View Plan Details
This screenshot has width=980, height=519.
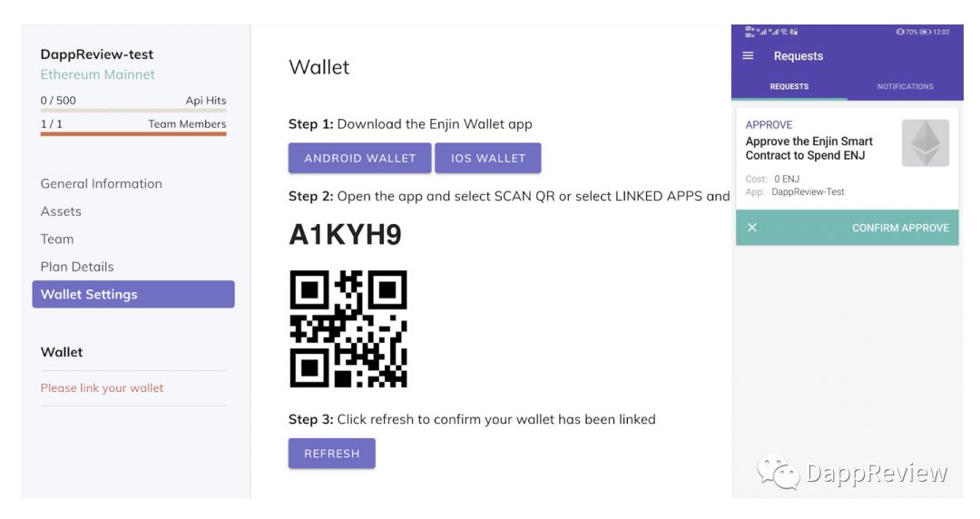click(x=77, y=267)
